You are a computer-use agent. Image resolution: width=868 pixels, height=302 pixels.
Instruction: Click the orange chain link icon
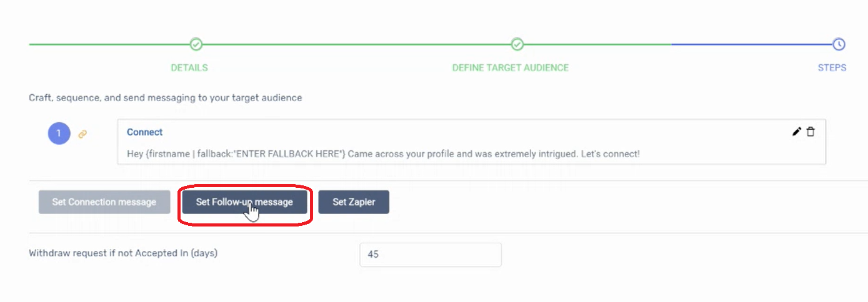82,134
